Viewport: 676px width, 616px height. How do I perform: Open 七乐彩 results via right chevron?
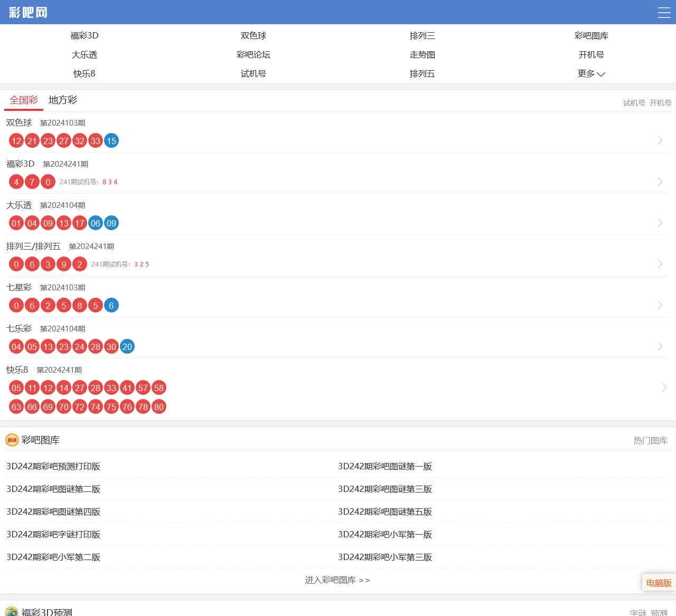[660, 346]
